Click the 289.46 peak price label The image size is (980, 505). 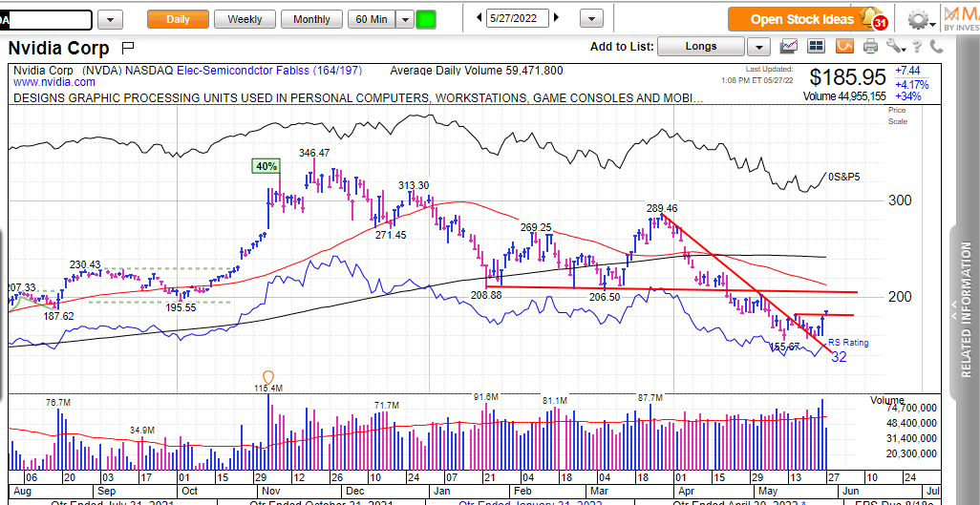[x=662, y=208]
